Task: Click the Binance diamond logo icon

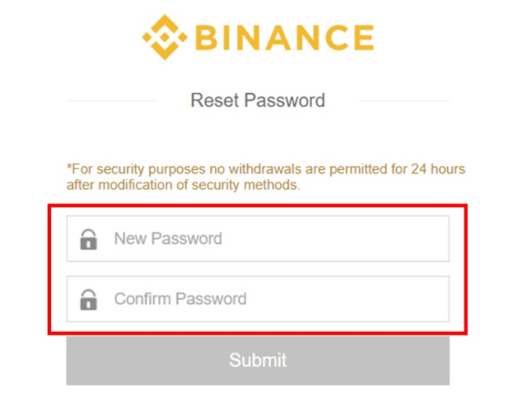Action: pos(165,37)
